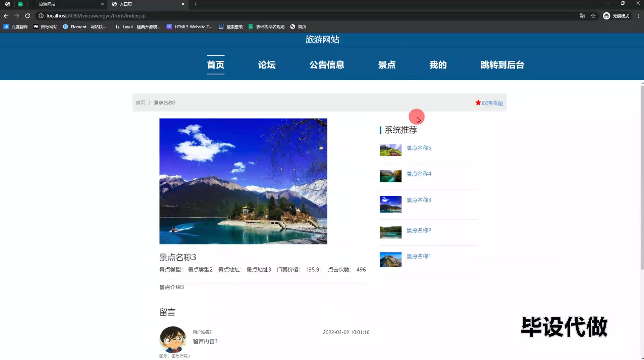Click the 景点名称2 thumbnail image

click(390, 232)
